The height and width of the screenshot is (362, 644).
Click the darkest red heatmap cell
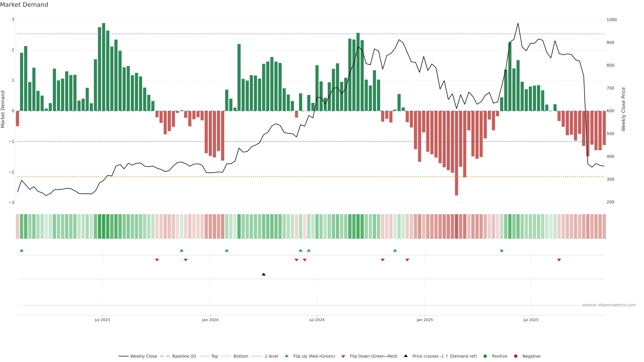click(456, 226)
